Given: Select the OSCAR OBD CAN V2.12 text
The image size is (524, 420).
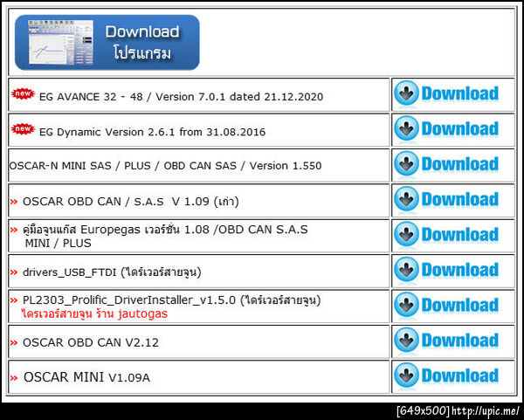Looking at the screenshot, I should 91,342.
